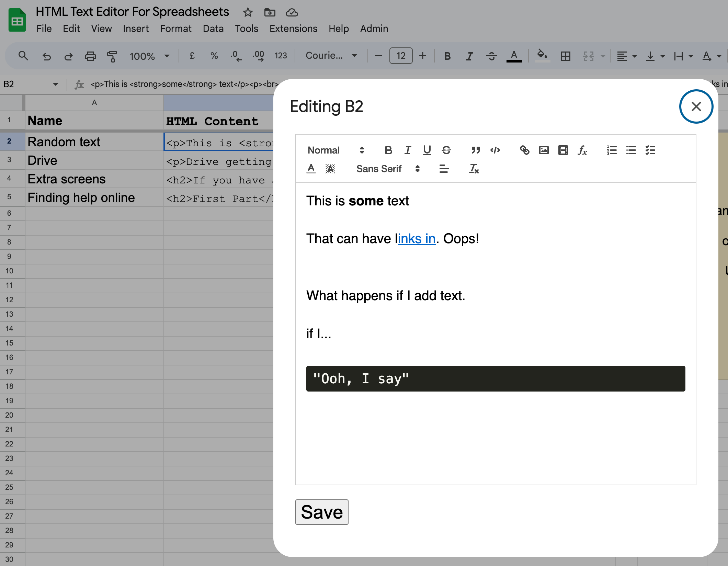
Task: Open the Extensions menu
Action: (293, 29)
